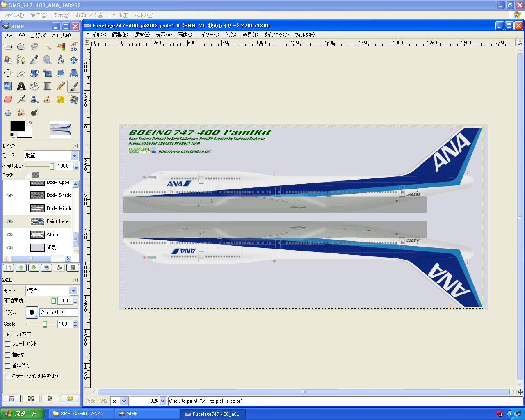Enable the フェードアウト checkbox

tap(7, 344)
